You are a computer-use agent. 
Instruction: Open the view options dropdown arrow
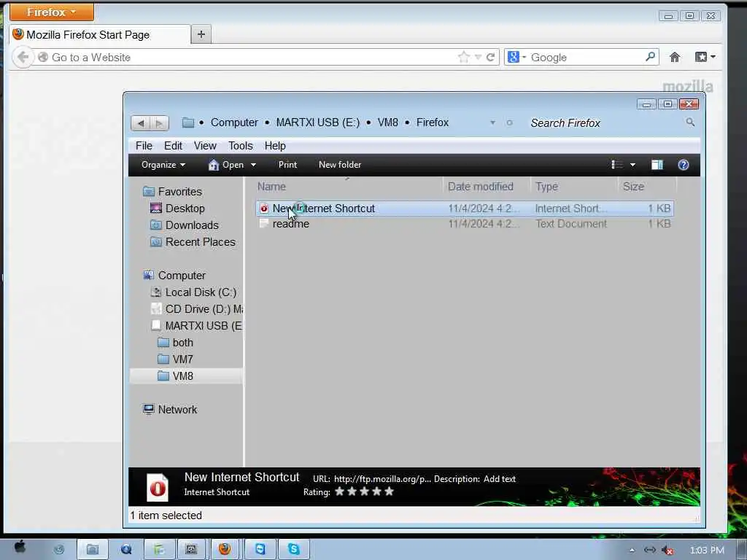(x=632, y=166)
